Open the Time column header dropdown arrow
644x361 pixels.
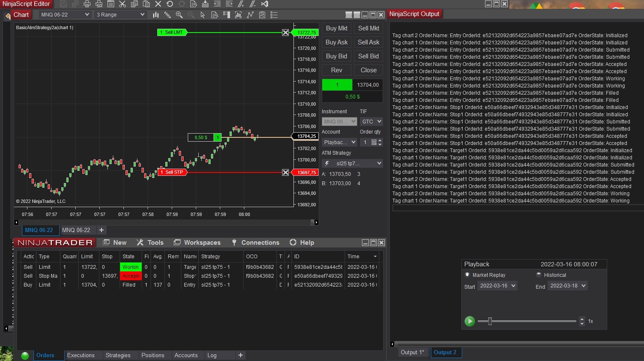pyautogui.click(x=375, y=257)
